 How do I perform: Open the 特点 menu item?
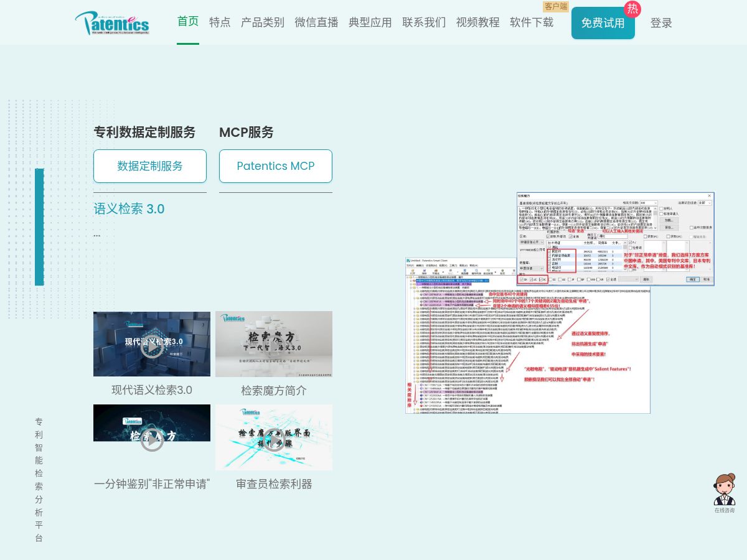[x=220, y=22]
